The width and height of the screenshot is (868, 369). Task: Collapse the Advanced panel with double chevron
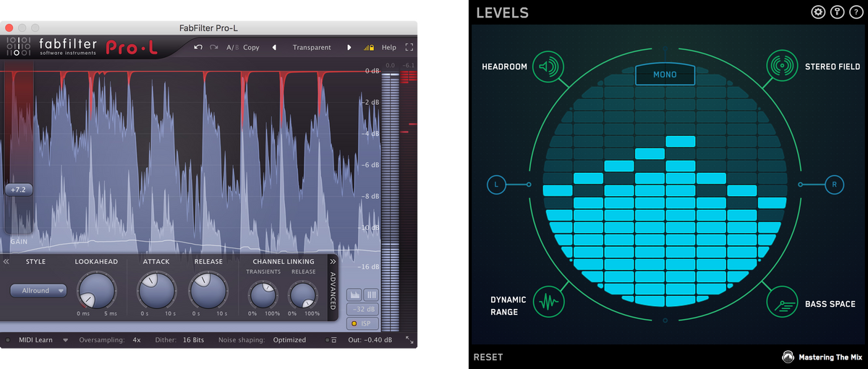(333, 261)
